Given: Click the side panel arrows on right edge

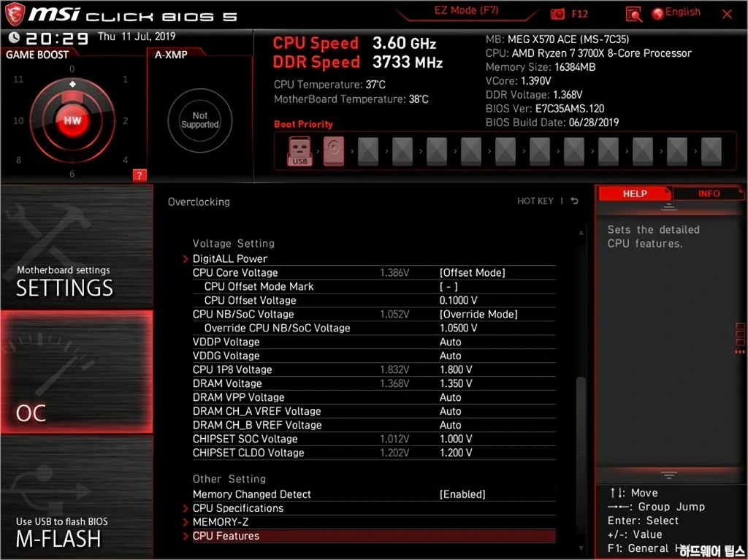Looking at the screenshot, I should [740, 352].
